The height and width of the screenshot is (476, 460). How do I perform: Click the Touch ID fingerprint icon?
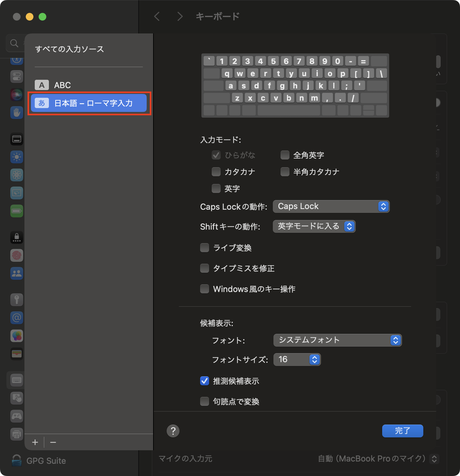[17, 256]
